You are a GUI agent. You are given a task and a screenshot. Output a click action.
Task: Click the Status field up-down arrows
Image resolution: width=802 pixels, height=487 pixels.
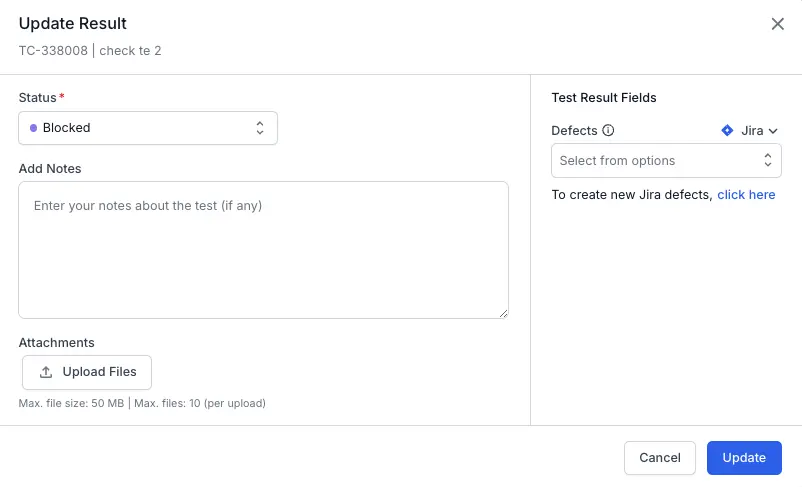coord(260,128)
